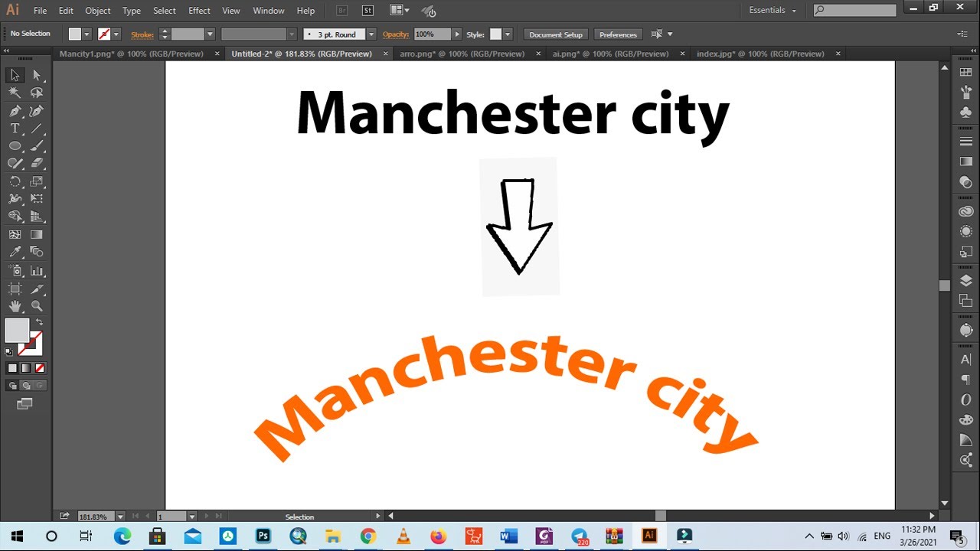Set paint mode to None
The image size is (980, 551).
40,368
